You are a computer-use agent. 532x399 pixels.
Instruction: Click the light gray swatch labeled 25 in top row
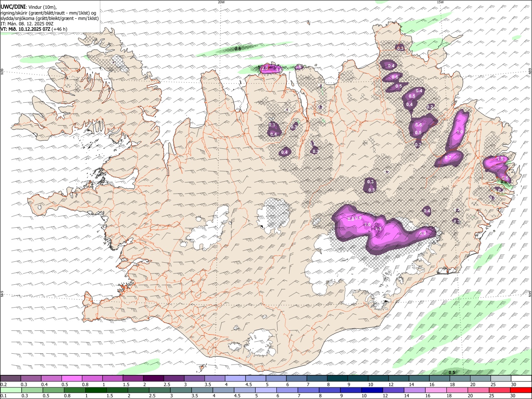pos(501,379)
